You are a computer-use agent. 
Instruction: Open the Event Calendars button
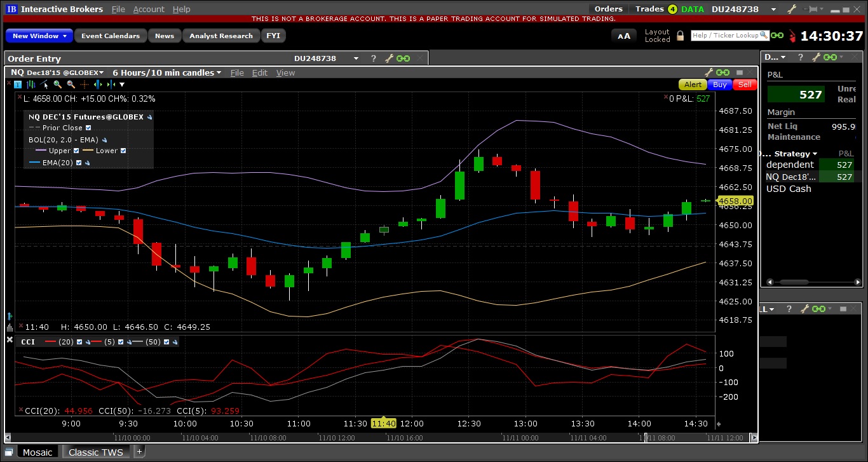click(x=111, y=36)
